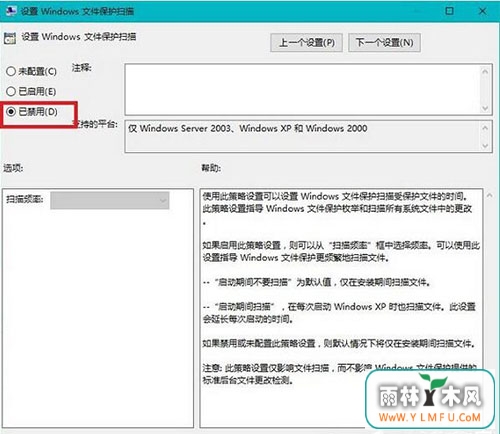Screen dimensions: 500x434
Task: Click the supported platforms text field
Action: point(303,137)
